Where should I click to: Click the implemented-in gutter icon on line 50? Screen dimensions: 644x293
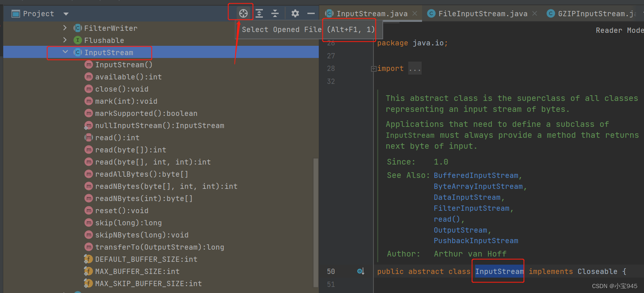pos(360,271)
